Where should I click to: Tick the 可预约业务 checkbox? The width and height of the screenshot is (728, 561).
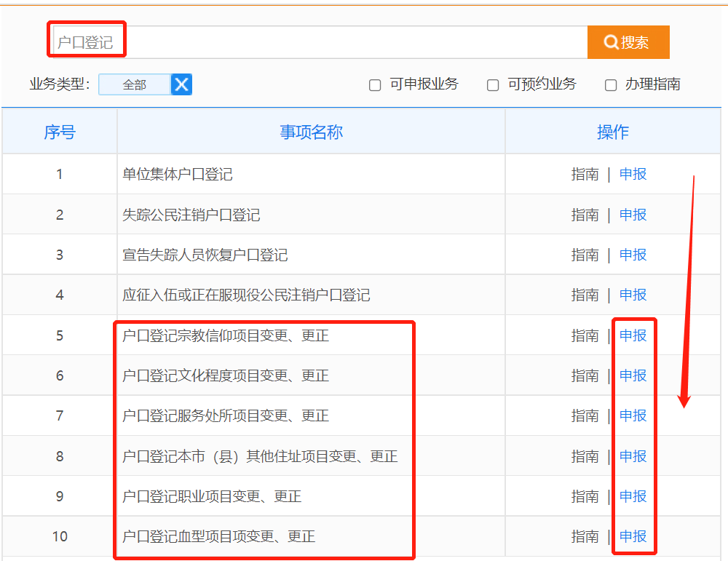493,85
